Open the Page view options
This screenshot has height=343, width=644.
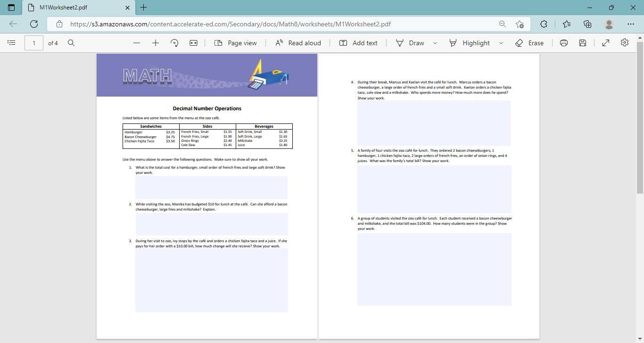(x=236, y=43)
